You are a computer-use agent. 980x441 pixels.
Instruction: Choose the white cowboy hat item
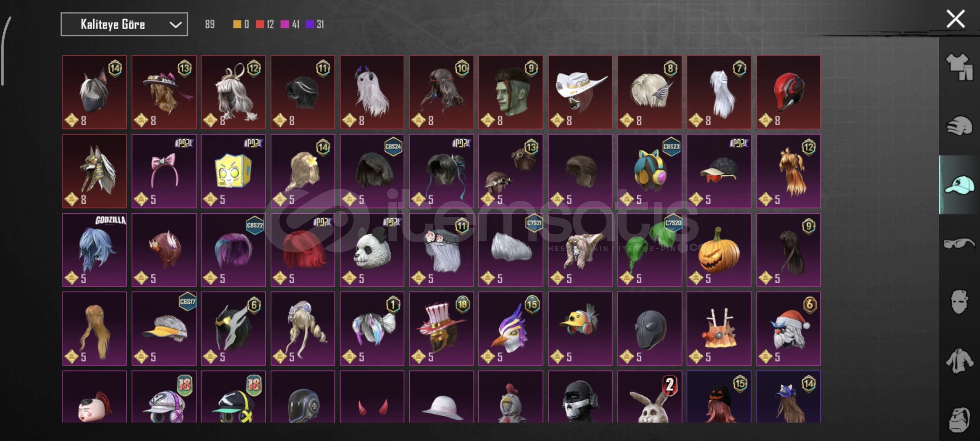point(580,92)
